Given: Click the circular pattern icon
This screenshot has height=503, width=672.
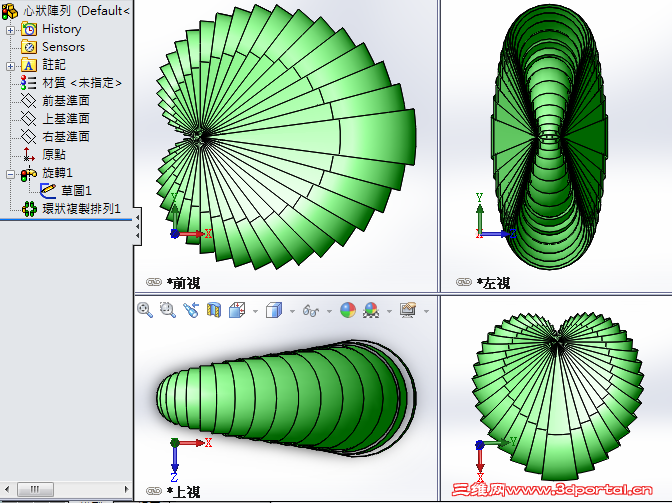Looking at the screenshot, I should (x=29, y=209).
